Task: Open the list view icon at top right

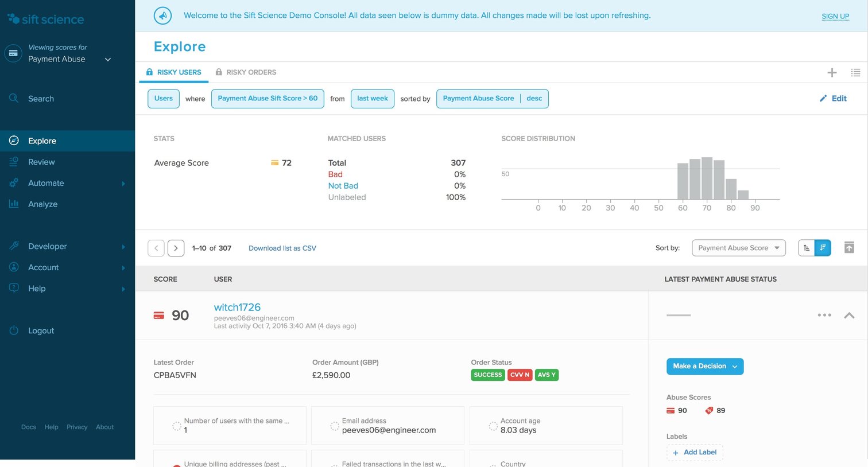Action: tap(855, 72)
